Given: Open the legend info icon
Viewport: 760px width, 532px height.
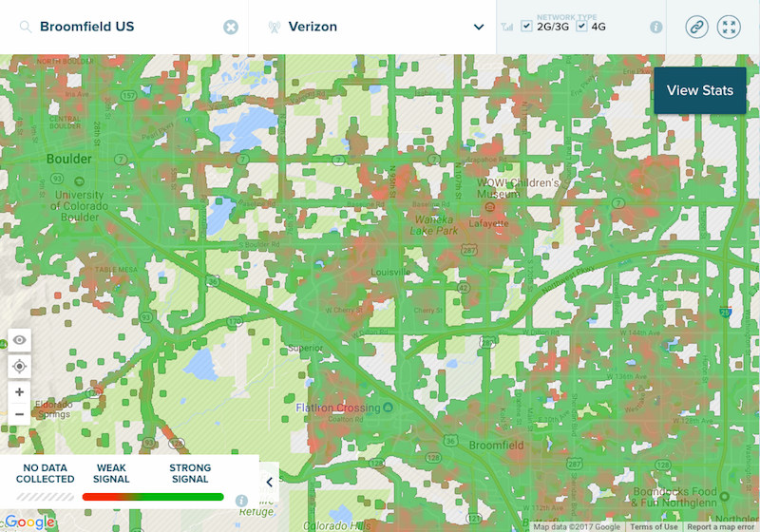Looking at the screenshot, I should (x=241, y=501).
